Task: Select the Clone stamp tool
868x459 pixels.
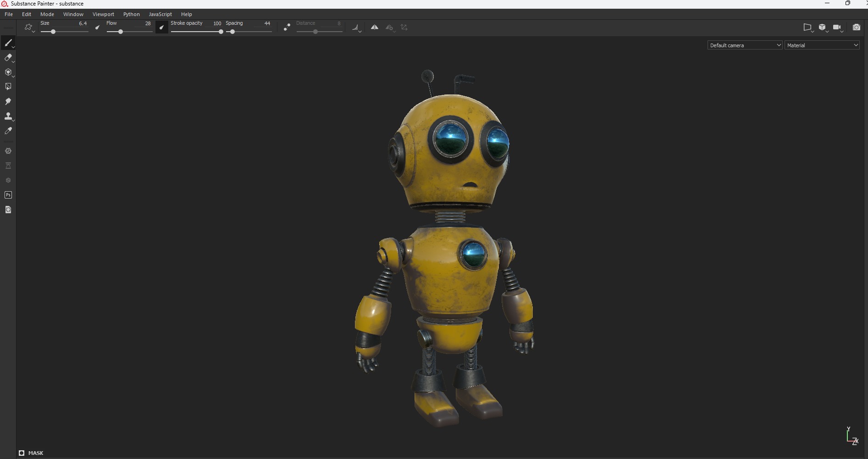Action: coord(8,116)
